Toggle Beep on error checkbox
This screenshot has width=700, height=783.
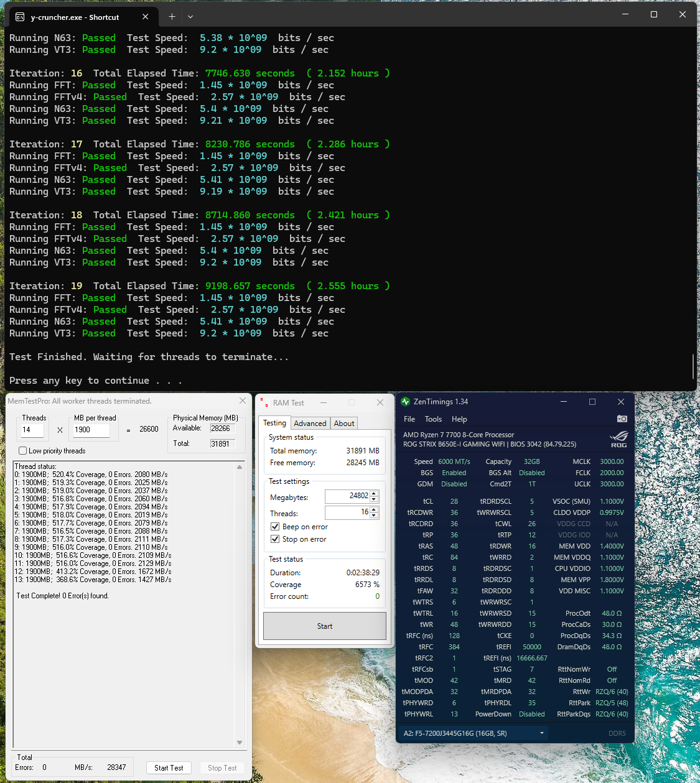[x=275, y=527]
